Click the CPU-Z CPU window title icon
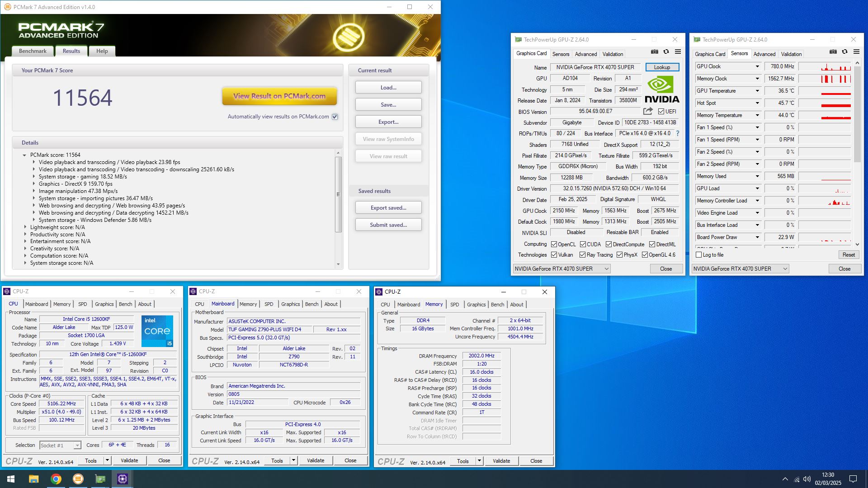The width and height of the screenshot is (868, 488). click(7, 291)
